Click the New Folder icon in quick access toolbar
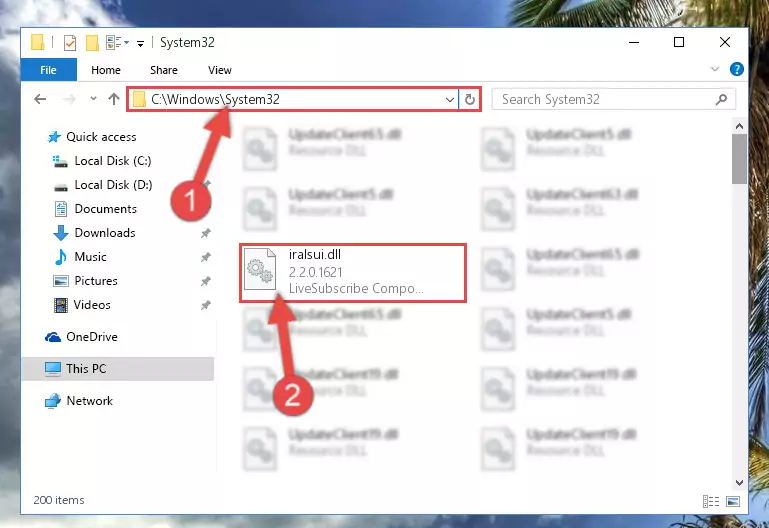The image size is (769, 528). [92, 43]
